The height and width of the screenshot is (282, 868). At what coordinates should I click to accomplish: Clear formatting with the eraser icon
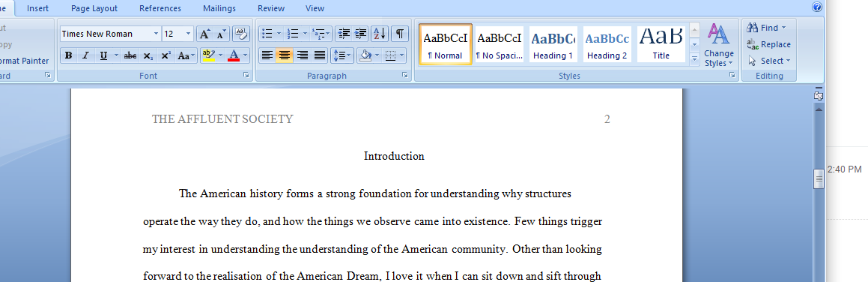(x=241, y=34)
